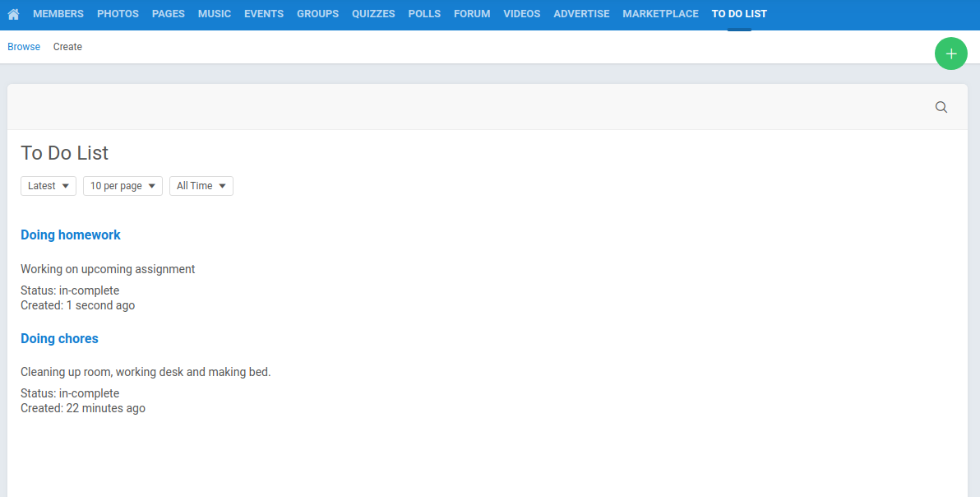Screen dimensions: 980x497
Task: Click the 'Cleaning up room' description text
Action: pos(146,372)
